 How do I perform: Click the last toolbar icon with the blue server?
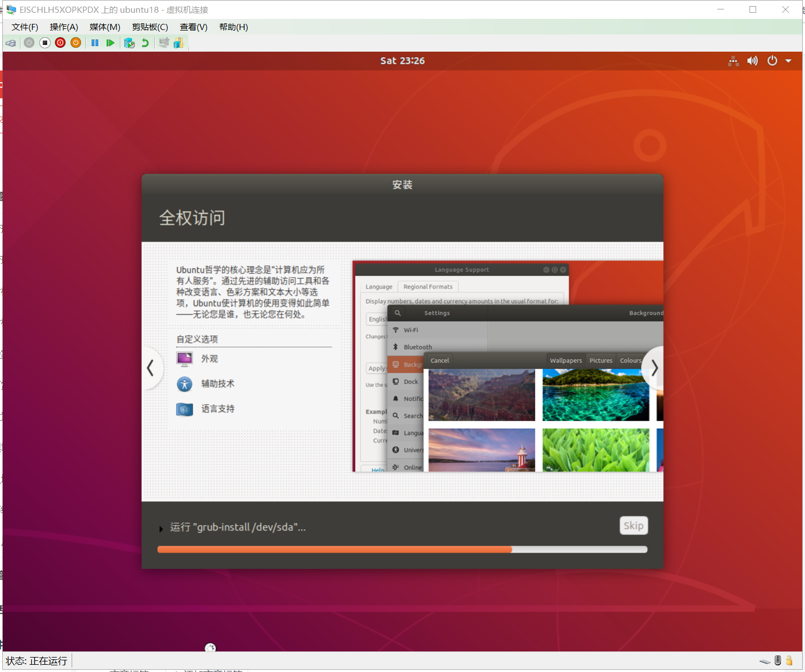[178, 43]
